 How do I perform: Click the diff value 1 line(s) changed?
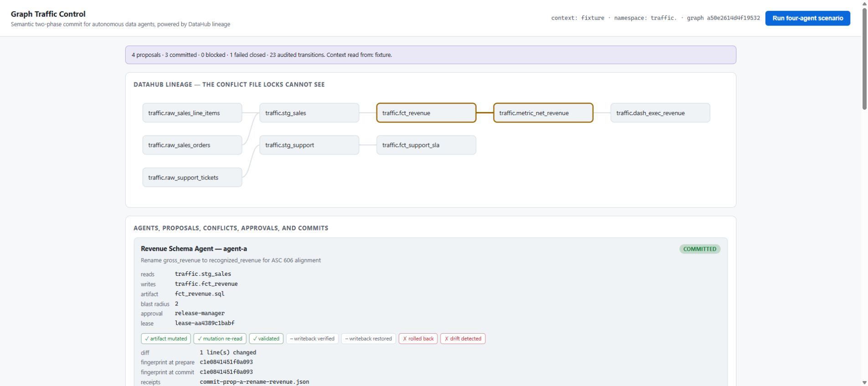(x=228, y=353)
